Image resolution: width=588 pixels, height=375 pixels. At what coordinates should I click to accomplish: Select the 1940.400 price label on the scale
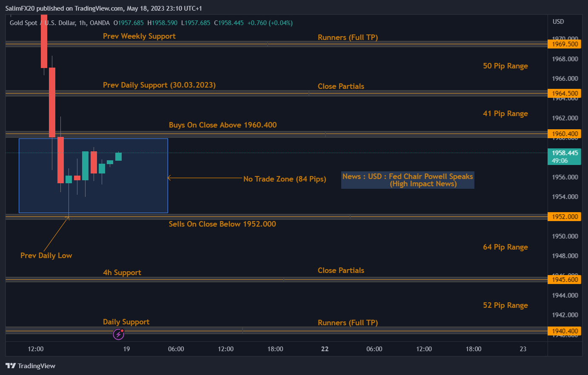[x=564, y=331]
